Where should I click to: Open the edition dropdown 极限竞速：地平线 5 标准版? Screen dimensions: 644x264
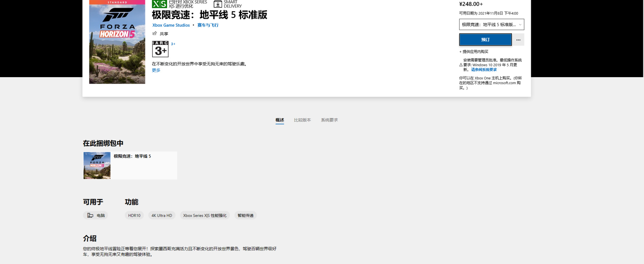[x=492, y=25]
